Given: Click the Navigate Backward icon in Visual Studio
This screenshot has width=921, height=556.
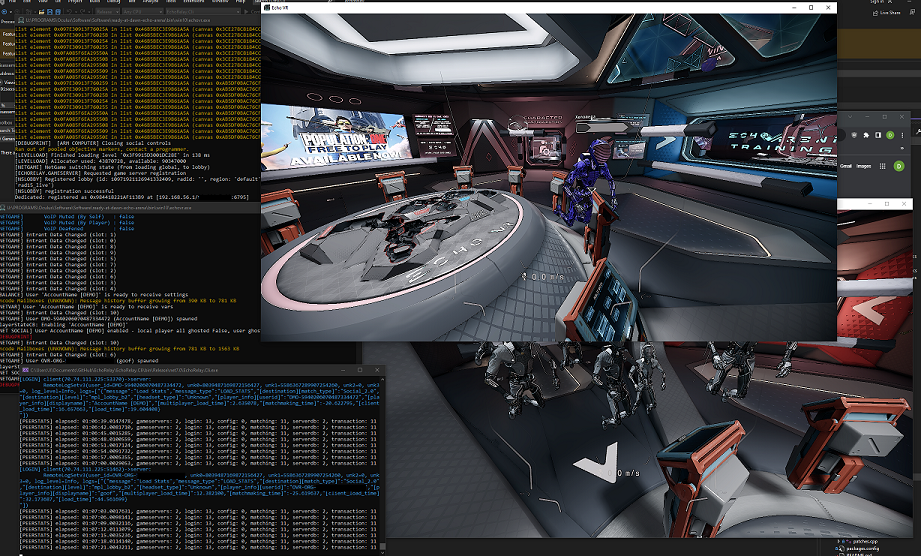Looking at the screenshot, I should 4,12.
